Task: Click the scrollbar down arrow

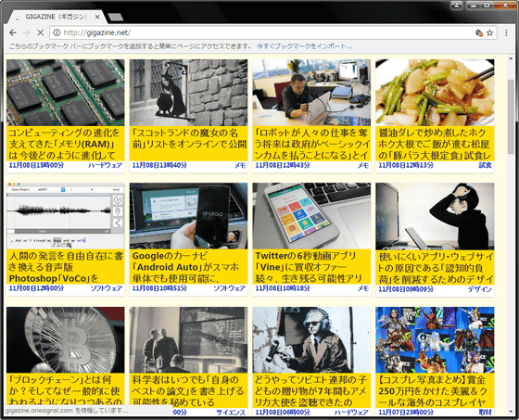Action: (511, 413)
